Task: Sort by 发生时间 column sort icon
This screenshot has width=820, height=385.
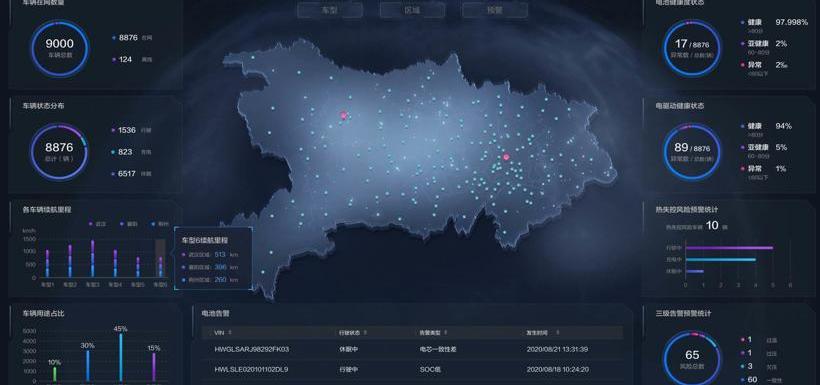Action: tap(557, 332)
